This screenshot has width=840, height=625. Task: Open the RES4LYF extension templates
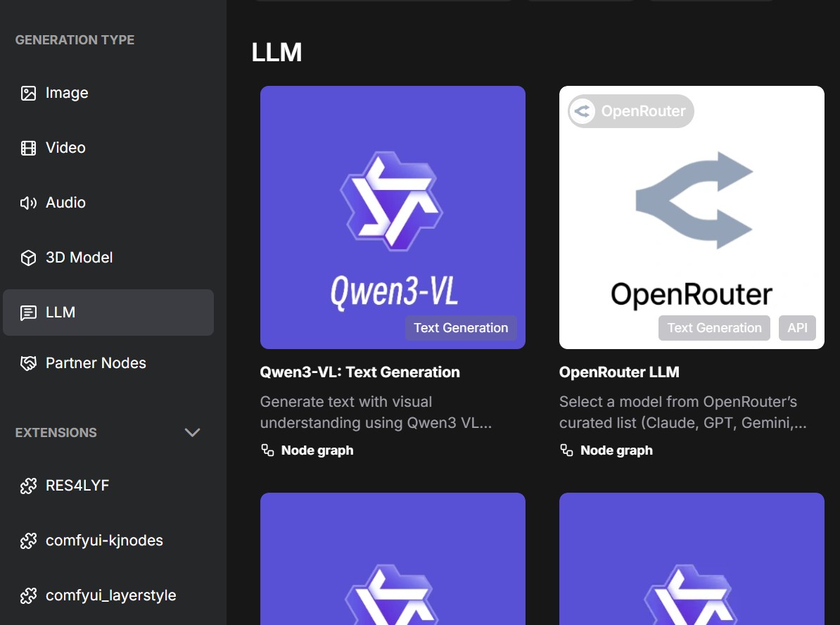pos(108,486)
